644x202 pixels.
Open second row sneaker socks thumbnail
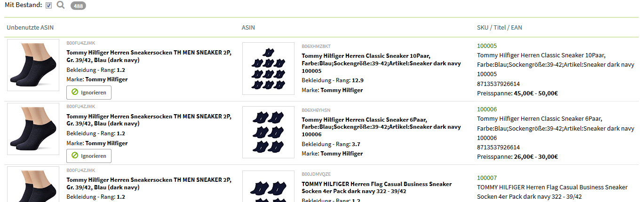coord(33,129)
